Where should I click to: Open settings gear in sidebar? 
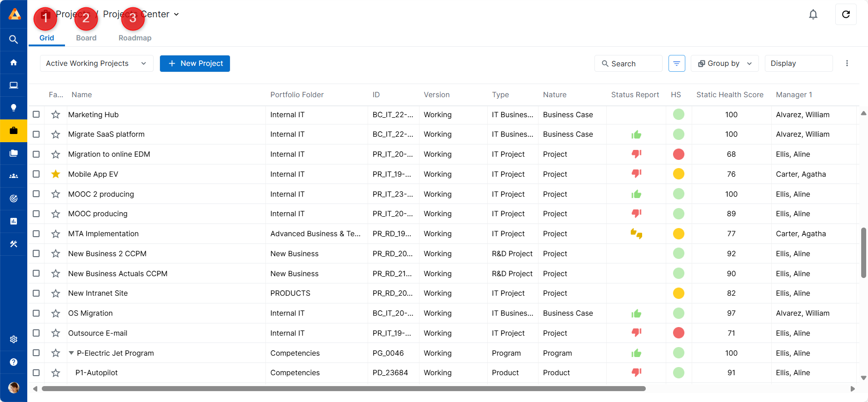(14, 339)
